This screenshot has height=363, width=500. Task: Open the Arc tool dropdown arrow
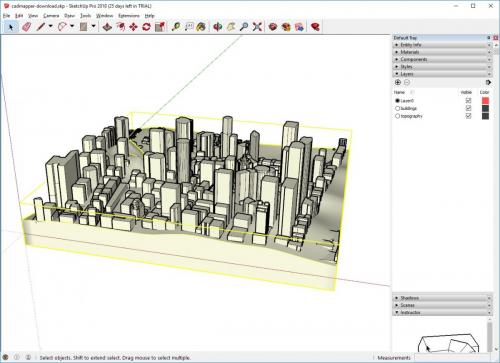pyautogui.click(x=72, y=26)
